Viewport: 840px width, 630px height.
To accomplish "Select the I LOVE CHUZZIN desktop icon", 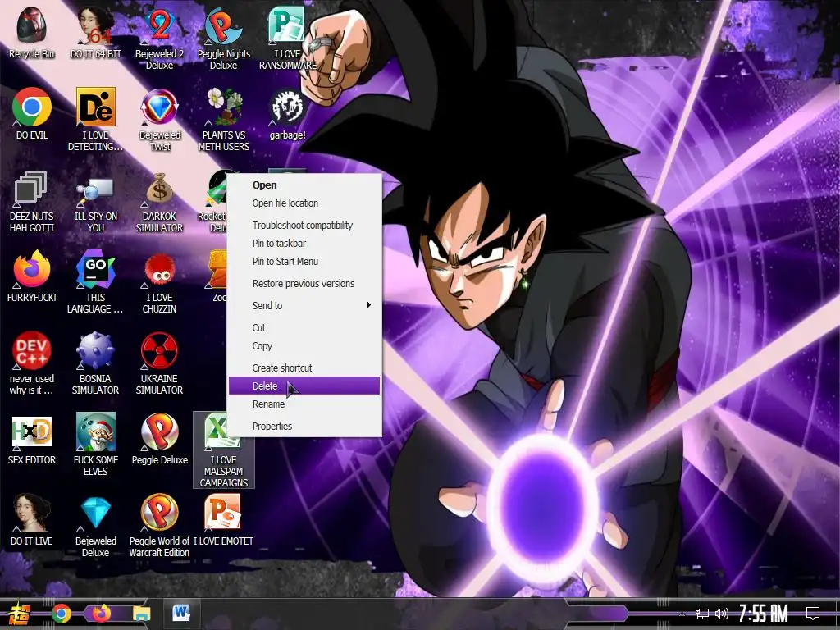I will (x=159, y=281).
